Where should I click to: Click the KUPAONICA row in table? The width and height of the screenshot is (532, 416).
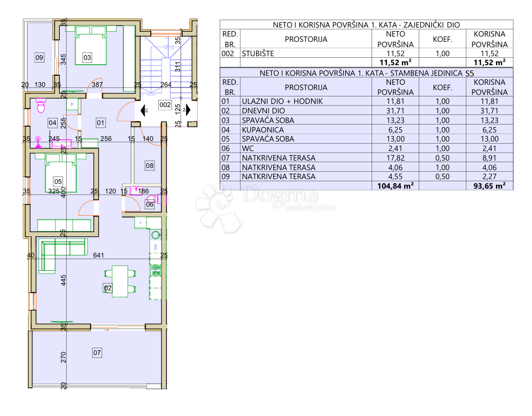point(366,129)
